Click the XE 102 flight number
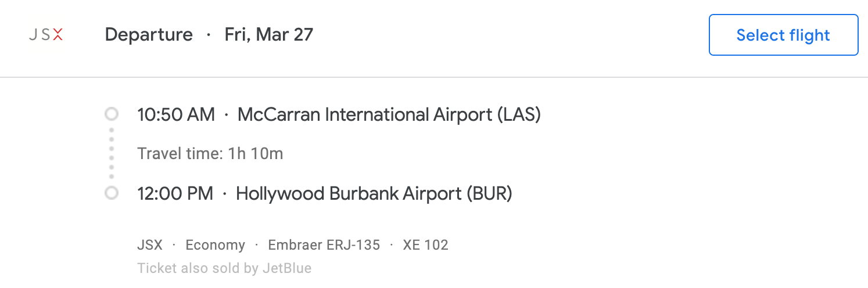Viewport: 868px width, 288px height. [426, 245]
